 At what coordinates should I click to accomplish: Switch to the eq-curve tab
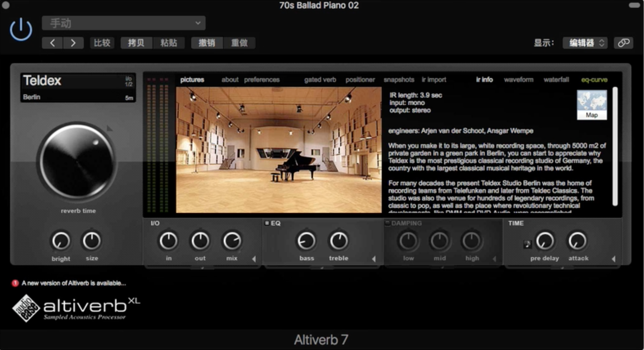click(594, 80)
